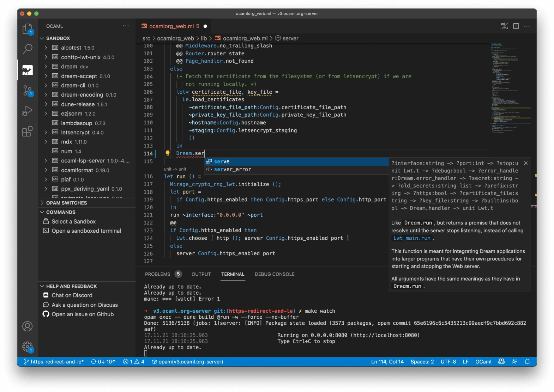Select the OCaml camel activity bar icon
The width and height of the screenshot is (554, 392).
coord(27,70)
